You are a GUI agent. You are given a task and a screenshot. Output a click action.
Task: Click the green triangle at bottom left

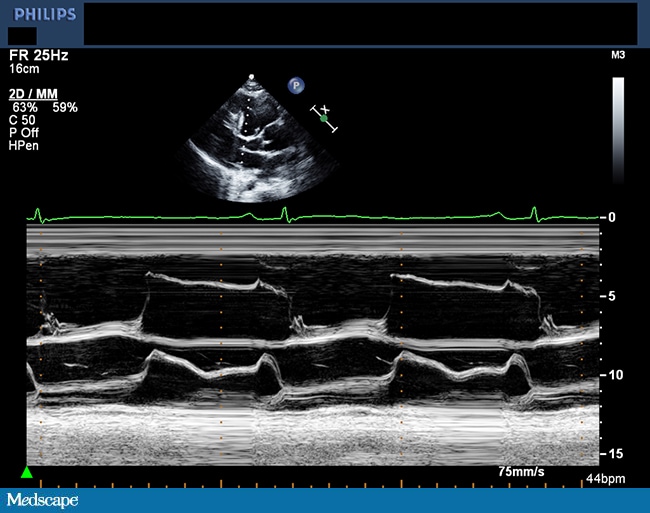coord(27,472)
